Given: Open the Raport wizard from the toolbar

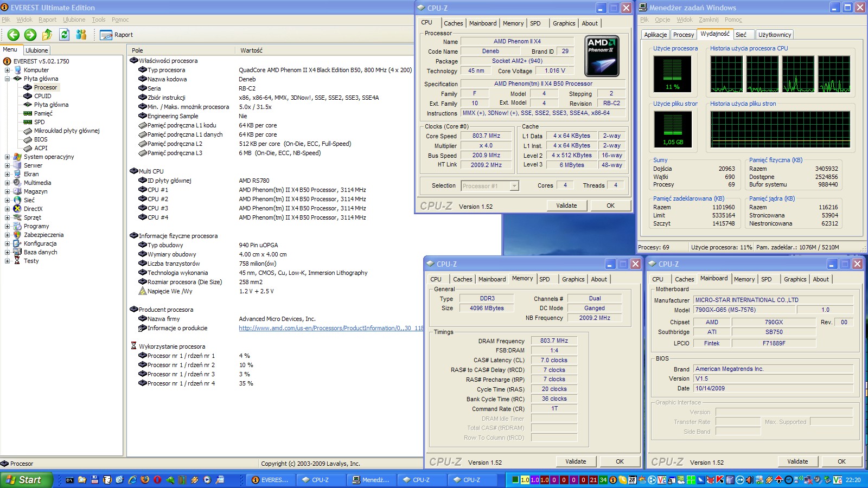Looking at the screenshot, I should point(117,35).
